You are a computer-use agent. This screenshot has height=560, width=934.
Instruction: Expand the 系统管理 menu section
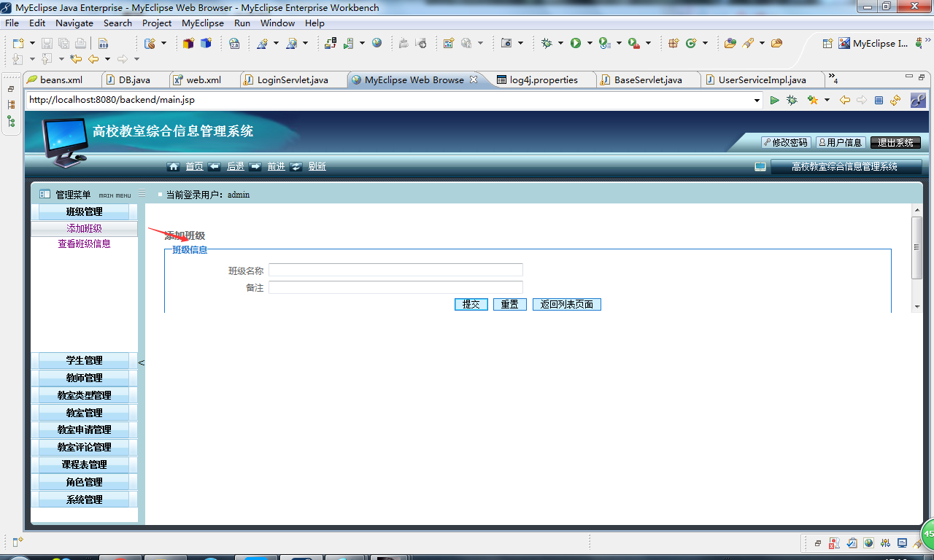(84, 499)
